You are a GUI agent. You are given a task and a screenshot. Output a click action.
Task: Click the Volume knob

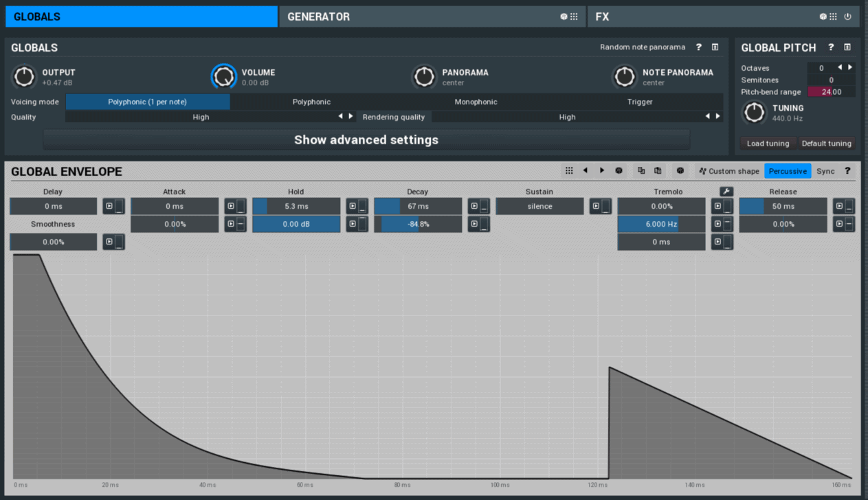(224, 77)
